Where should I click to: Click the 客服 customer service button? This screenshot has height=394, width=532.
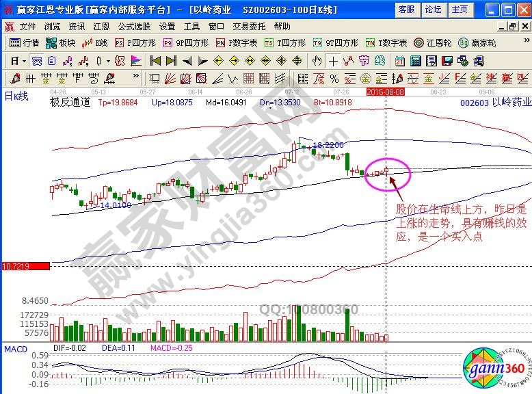408,10
